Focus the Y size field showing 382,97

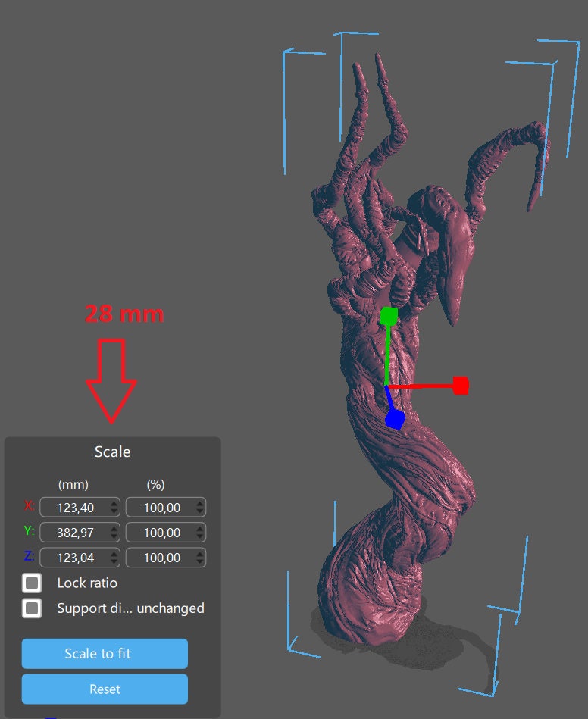(x=73, y=533)
